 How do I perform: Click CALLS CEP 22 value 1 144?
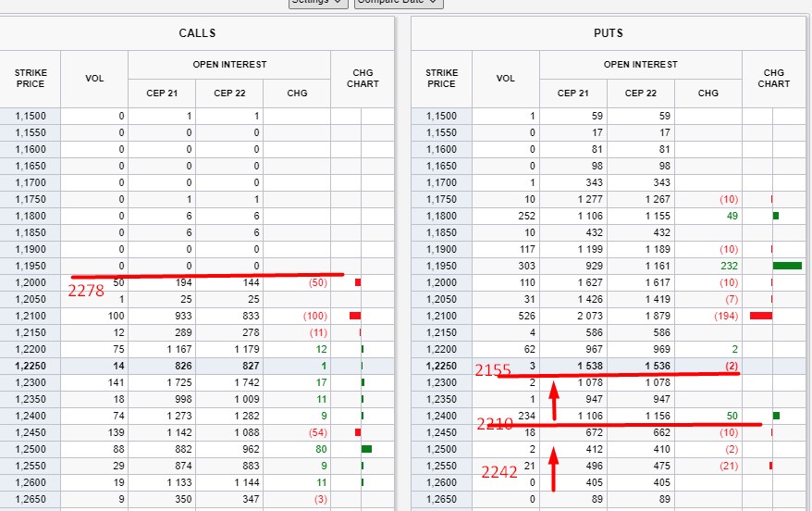click(247, 482)
